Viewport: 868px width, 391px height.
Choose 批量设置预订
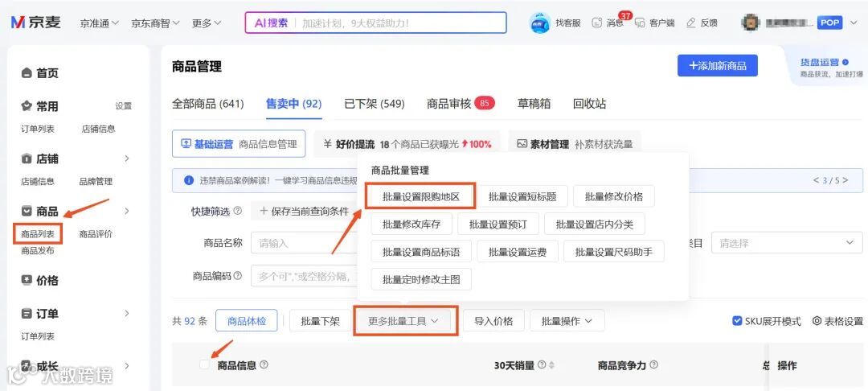[x=498, y=224]
